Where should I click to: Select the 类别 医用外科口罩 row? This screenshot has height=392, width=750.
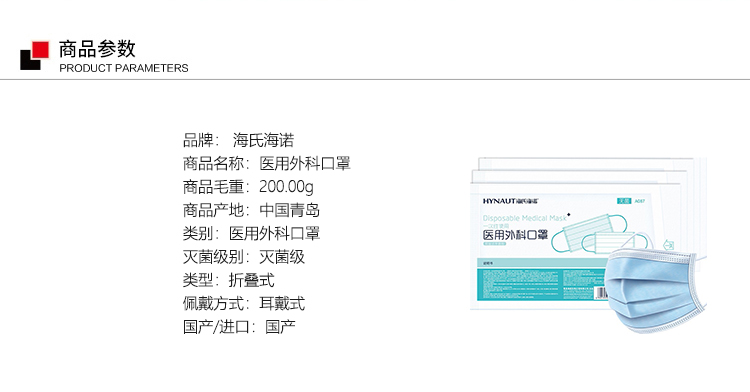pyautogui.click(x=251, y=233)
